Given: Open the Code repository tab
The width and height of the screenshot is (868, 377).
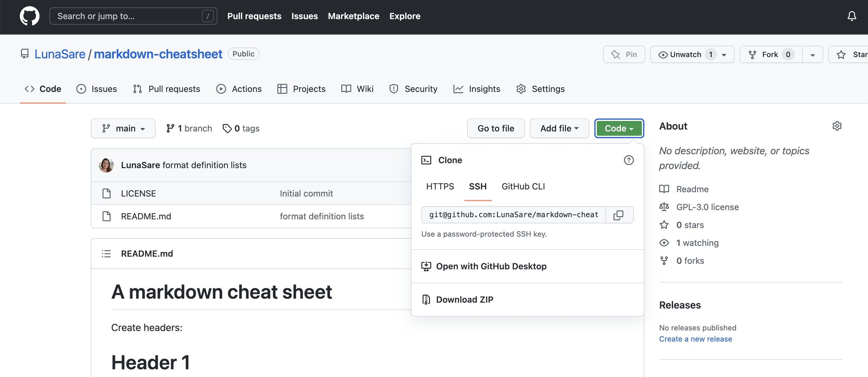Looking at the screenshot, I should (43, 89).
